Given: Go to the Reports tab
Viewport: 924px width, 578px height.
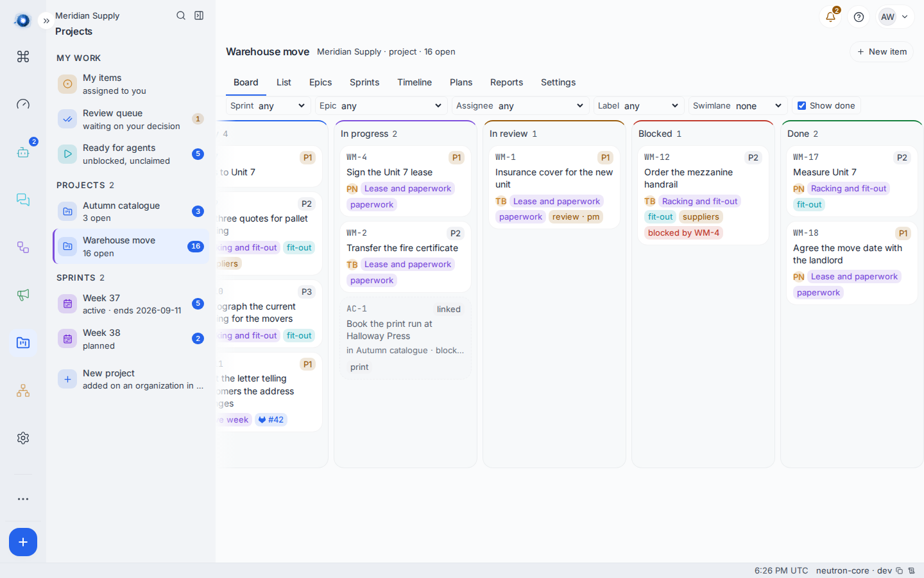Looking at the screenshot, I should 506,82.
